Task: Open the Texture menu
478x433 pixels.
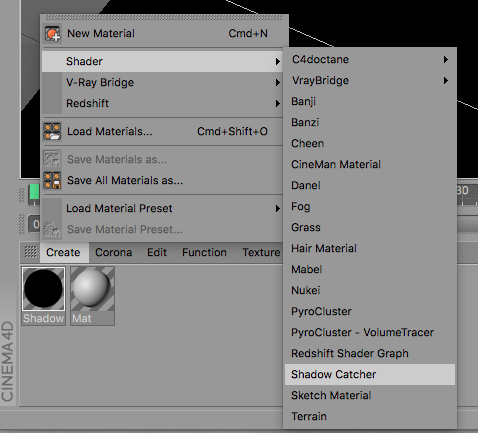Action: (261, 252)
